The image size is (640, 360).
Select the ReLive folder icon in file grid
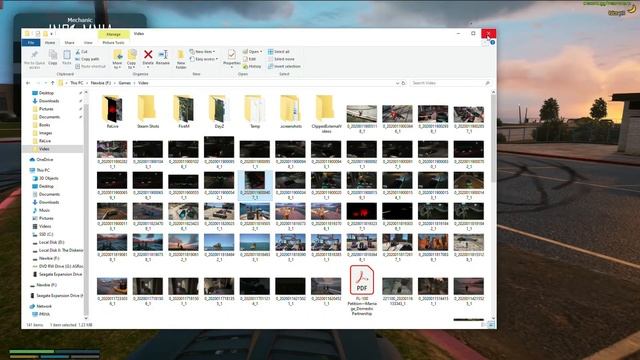coord(112,109)
